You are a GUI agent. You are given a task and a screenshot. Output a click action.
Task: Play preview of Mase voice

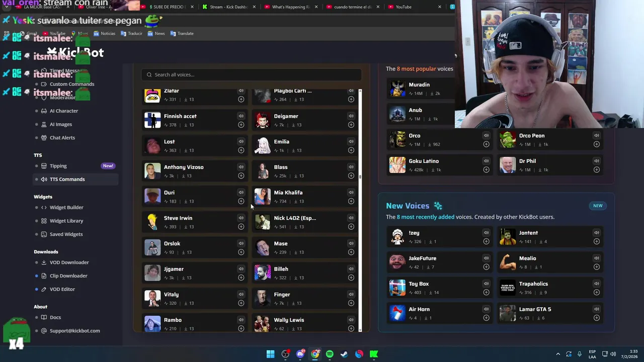click(351, 243)
